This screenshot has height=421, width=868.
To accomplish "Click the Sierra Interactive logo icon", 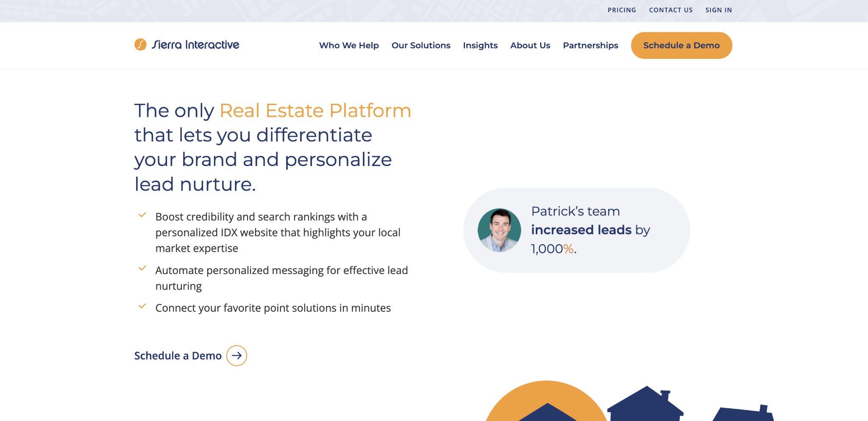I will pos(140,45).
